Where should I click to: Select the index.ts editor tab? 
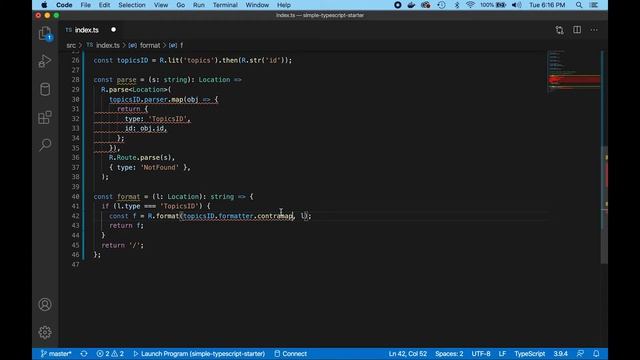coord(87,30)
